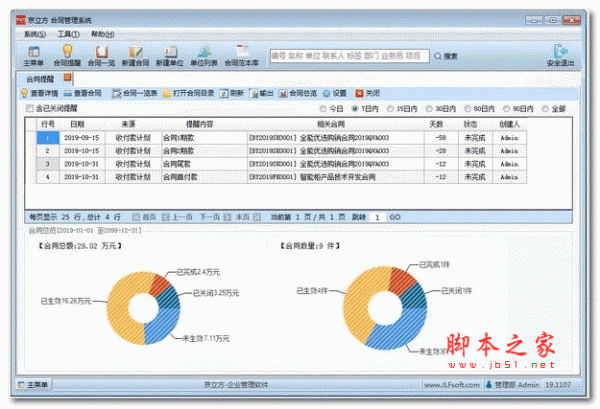Select row 3 with 合同尾款
This screenshot has width=600, height=409.
(x=281, y=164)
